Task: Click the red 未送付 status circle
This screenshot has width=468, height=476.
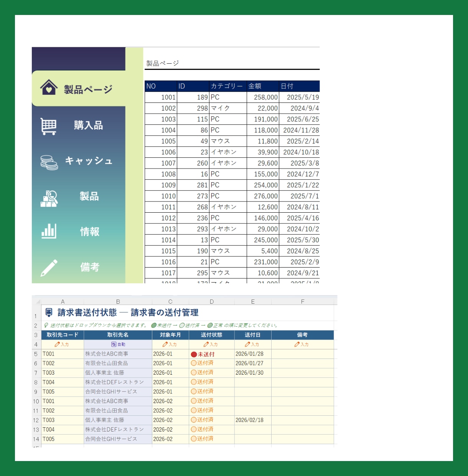Action: click(x=194, y=354)
